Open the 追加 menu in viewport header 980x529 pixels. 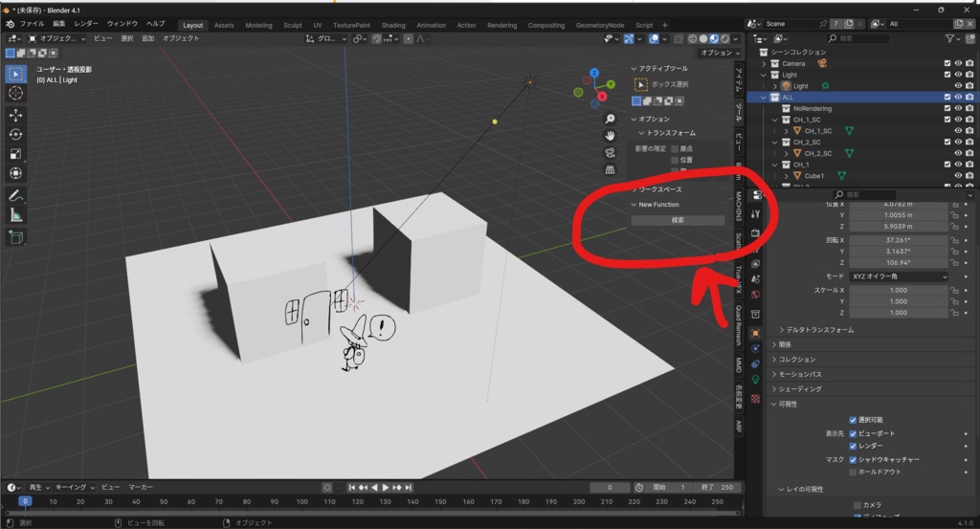148,38
